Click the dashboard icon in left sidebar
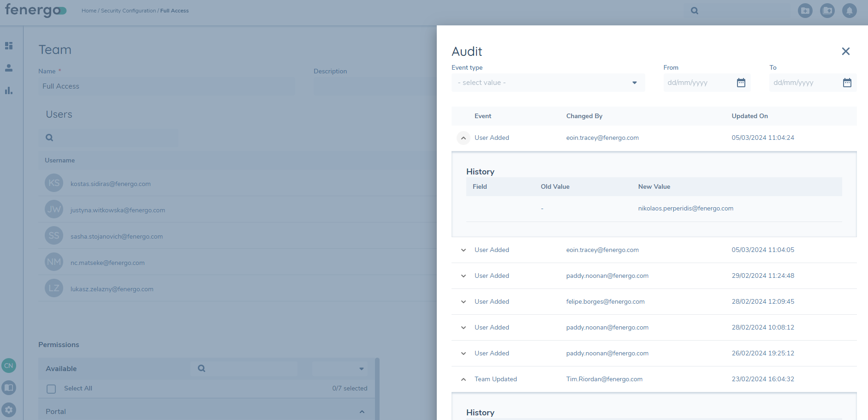Image resolution: width=868 pixels, height=420 pixels. [x=9, y=46]
